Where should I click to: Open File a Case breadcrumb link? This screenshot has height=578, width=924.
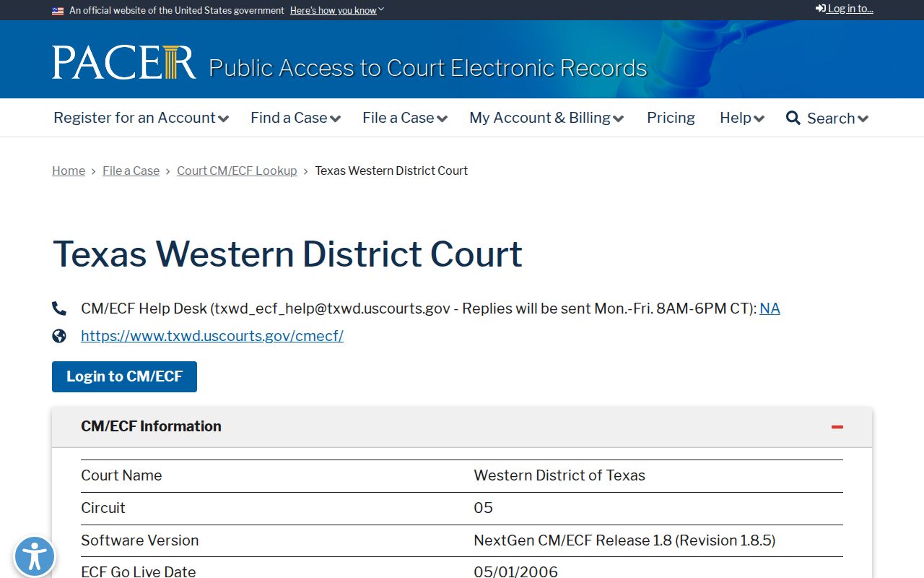click(131, 171)
